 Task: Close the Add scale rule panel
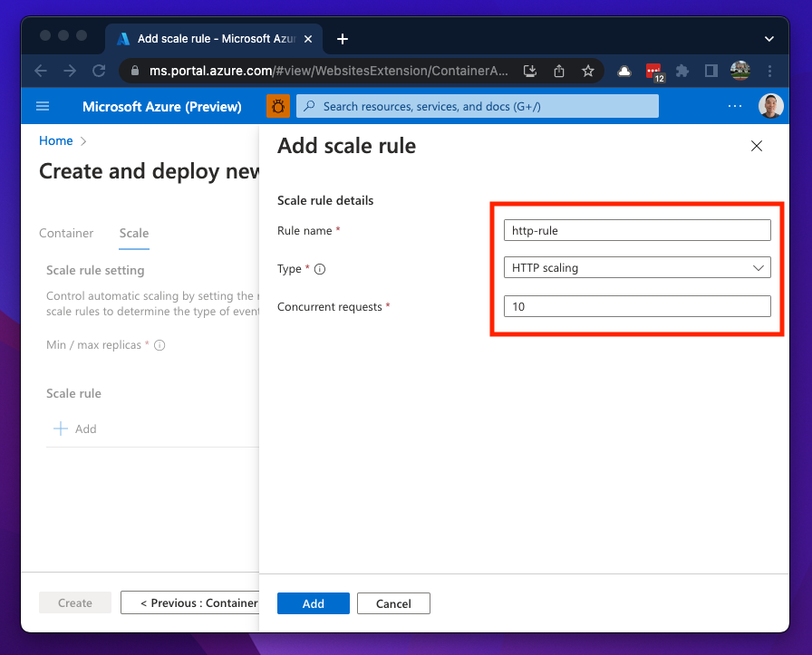tap(757, 146)
